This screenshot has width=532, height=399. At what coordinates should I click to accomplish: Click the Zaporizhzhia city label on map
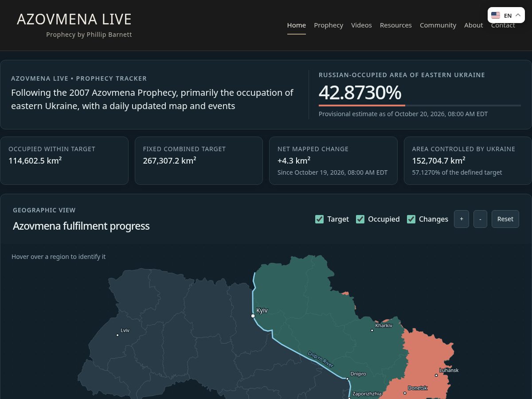click(x=367, y=394)
